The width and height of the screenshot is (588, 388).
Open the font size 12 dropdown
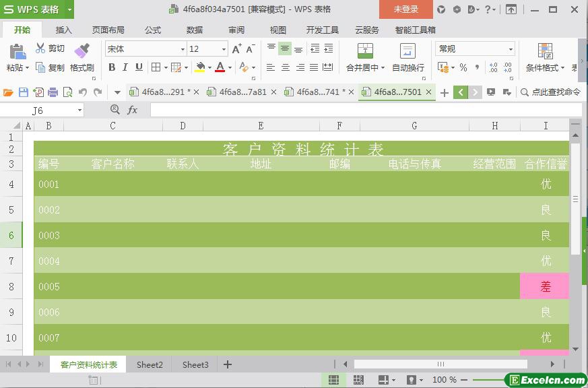pos(224,49)
